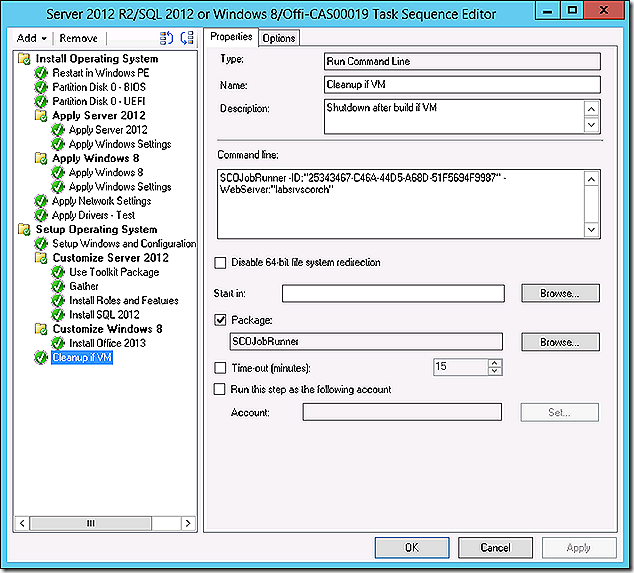Uncheck the Package checkbox
Screen dimensions: 634x573
pyautogui.click(x=220, y=320)
